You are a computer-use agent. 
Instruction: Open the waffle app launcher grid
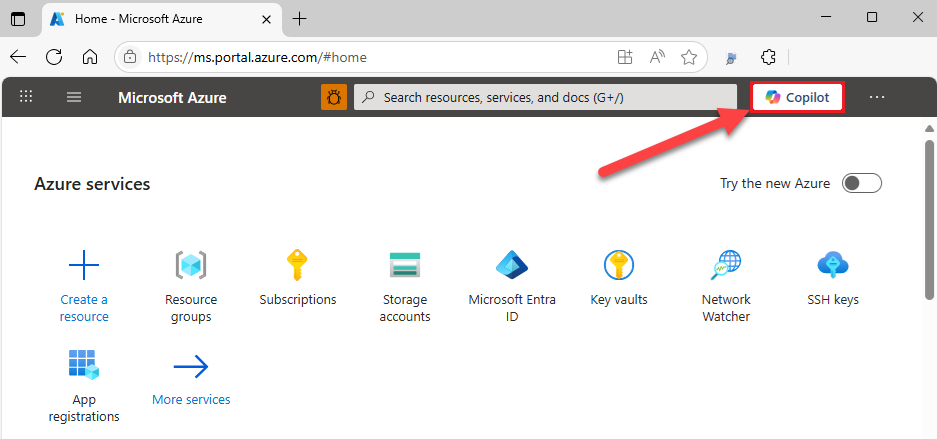pyautogui.click(x=27, y=97)
